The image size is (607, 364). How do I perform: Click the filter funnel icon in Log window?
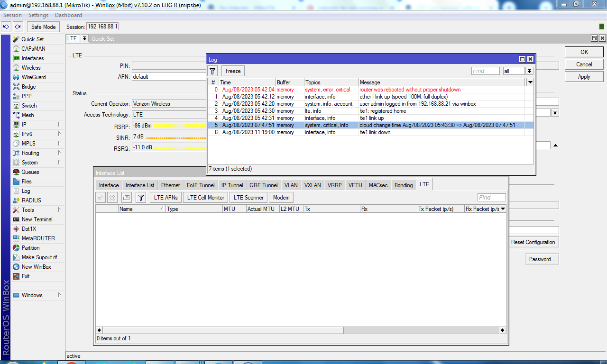(x=212, y=71)
